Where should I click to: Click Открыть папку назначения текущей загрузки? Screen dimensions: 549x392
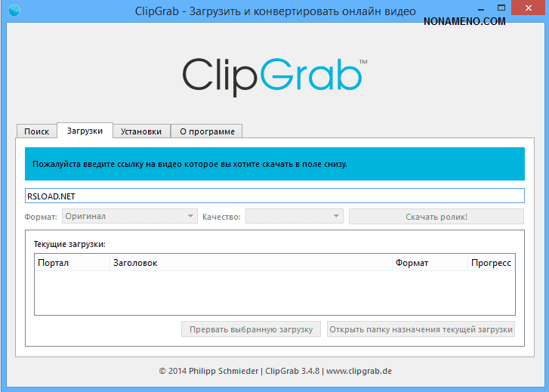(421, 329)
